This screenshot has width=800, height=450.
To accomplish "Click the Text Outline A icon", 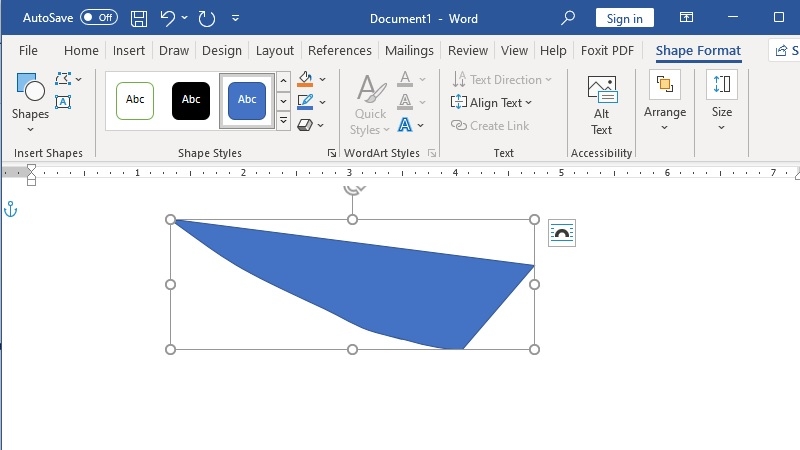I will coord(405,102).
